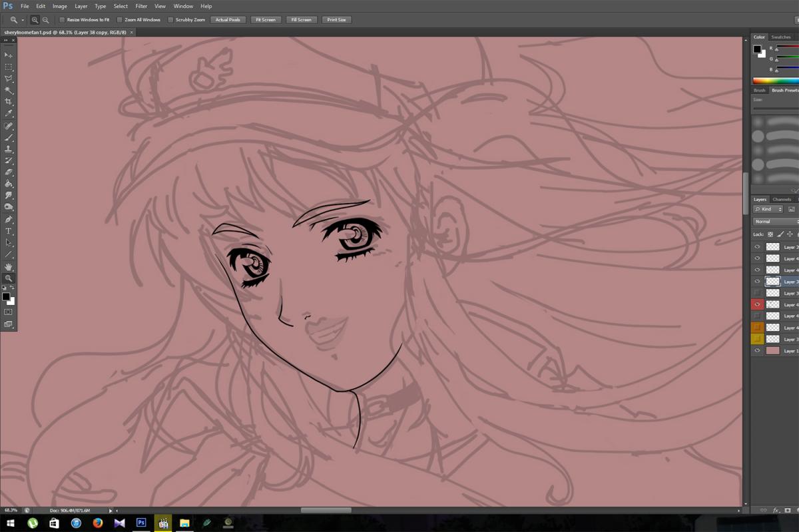The height and width of the screenshot is (532, 799).
Task: Click the Actual Pixels button
Action: (228, 20)
